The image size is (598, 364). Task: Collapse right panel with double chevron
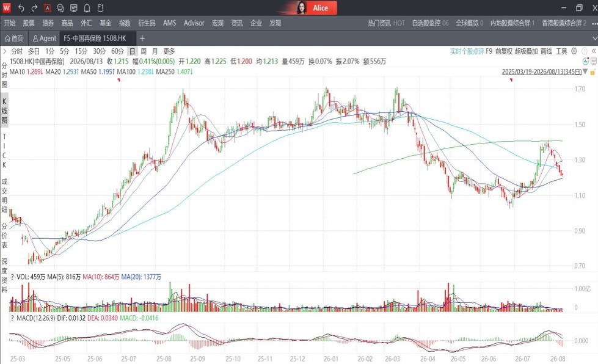pyautogui.click(x=594, y=51)
